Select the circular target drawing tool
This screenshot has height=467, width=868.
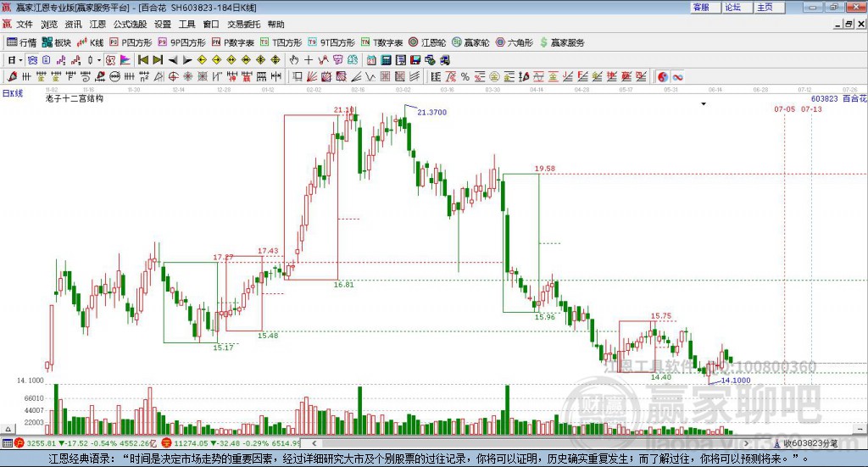[173, 77]
